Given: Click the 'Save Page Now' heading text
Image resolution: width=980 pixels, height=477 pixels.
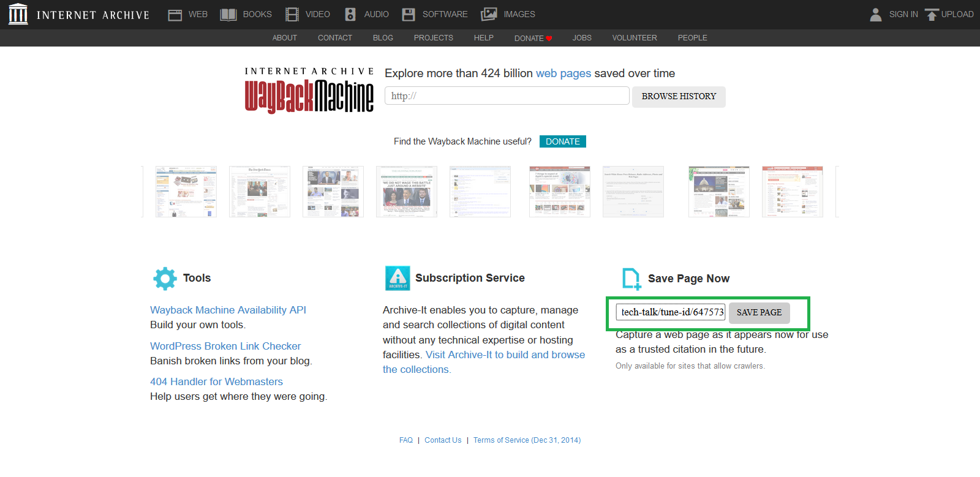Looking at the screenshot, I should tap(688, 279).
